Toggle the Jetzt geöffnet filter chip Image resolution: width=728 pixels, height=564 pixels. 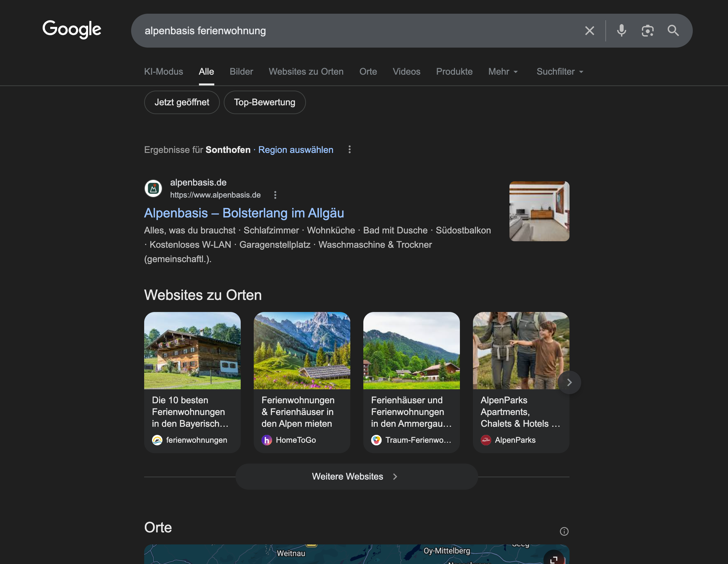[182, 102]
